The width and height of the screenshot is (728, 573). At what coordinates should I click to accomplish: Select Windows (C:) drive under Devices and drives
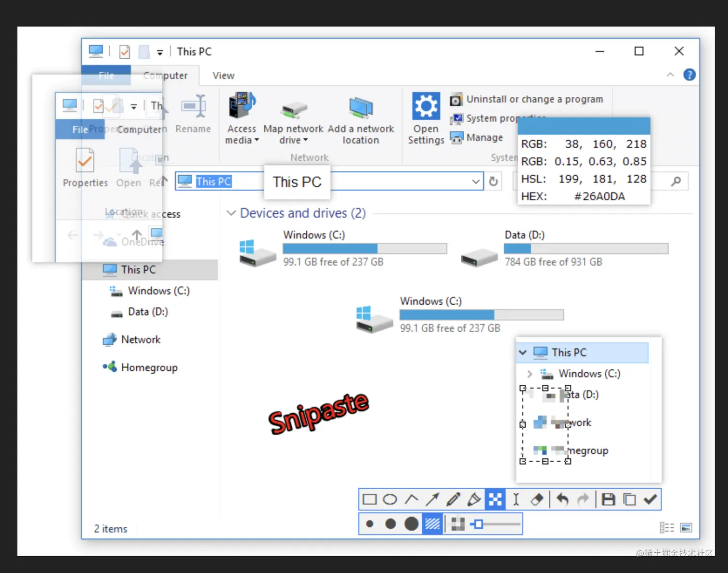[343, 248]
